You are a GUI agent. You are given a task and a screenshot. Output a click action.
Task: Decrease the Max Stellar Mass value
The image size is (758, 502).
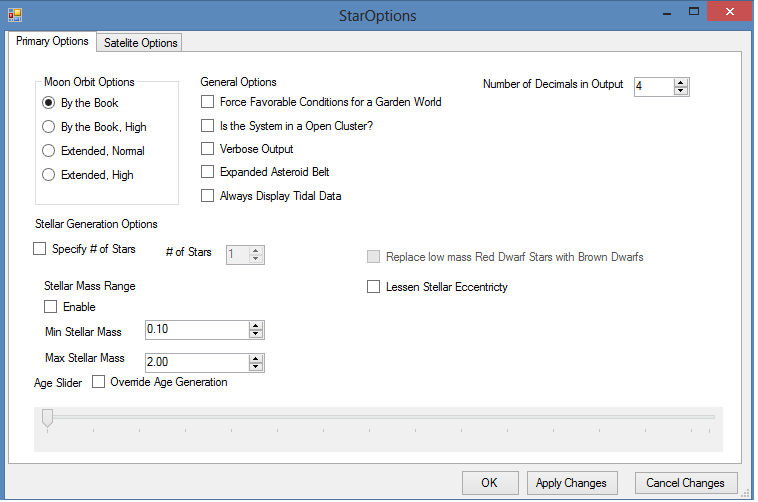click(x=256, y=367)
